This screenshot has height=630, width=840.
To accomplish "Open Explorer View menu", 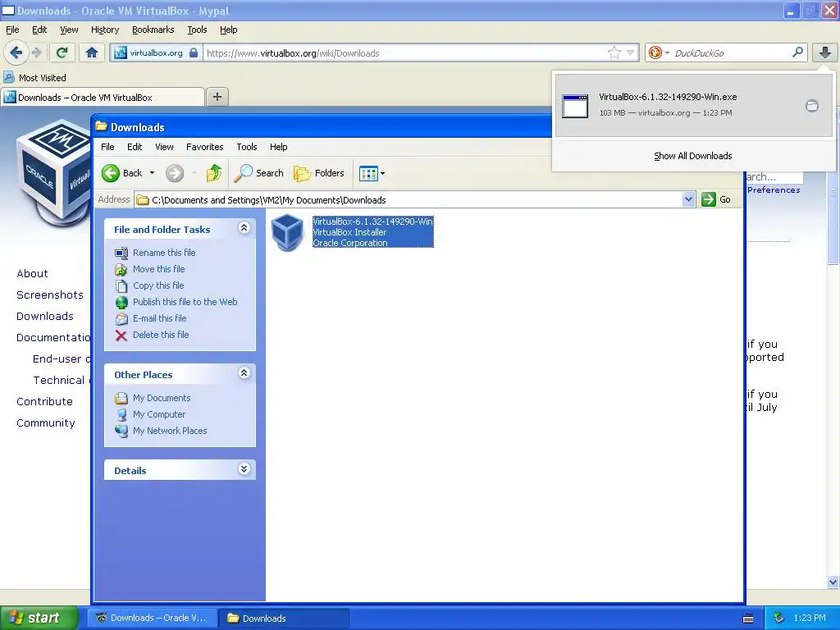I will pos(164,147).
